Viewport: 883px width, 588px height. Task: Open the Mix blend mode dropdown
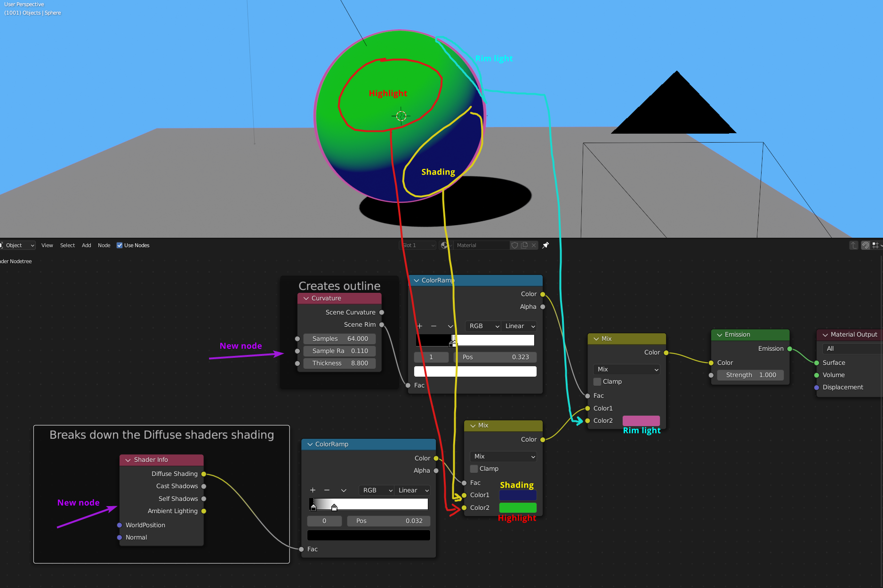click(x=626, y=370)
